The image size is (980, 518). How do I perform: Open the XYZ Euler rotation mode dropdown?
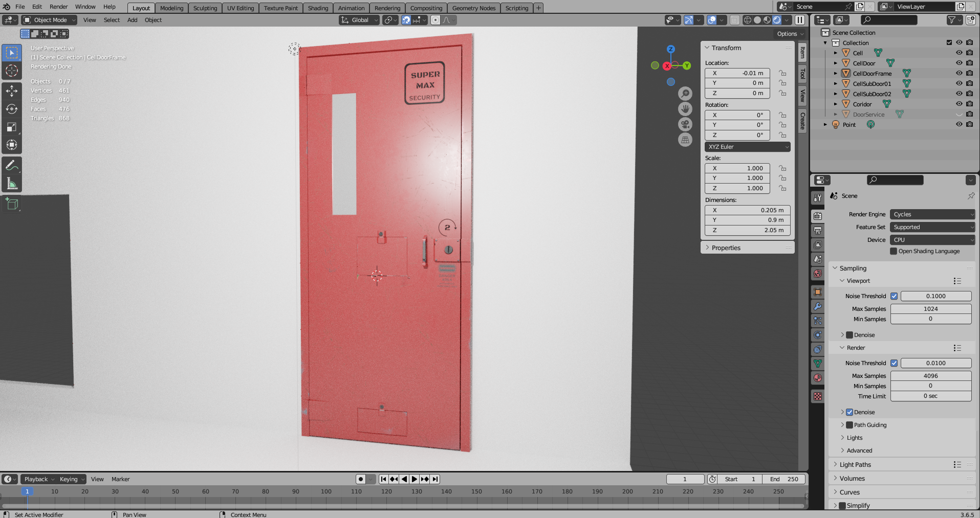[747, 147]
